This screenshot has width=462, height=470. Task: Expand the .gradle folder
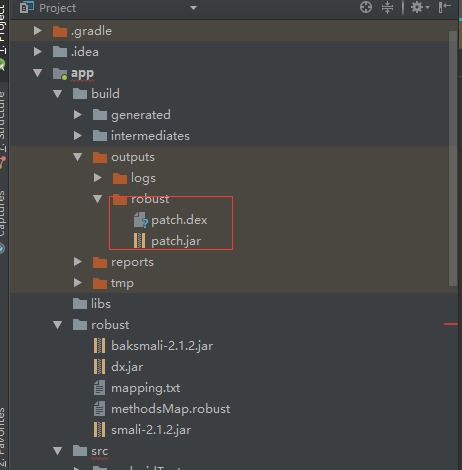pyautogui.click(x=38, y=31)
